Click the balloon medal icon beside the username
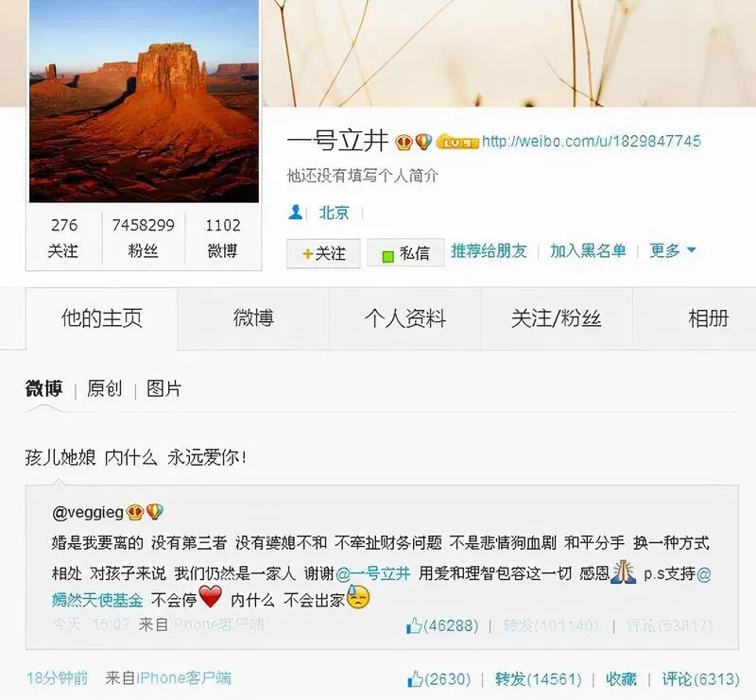 (x=423, y=142)
